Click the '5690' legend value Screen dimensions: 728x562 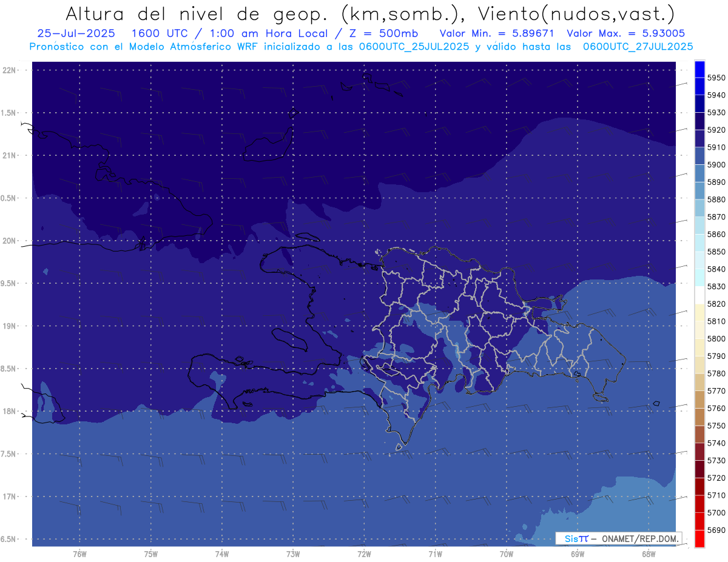point(716,530)
